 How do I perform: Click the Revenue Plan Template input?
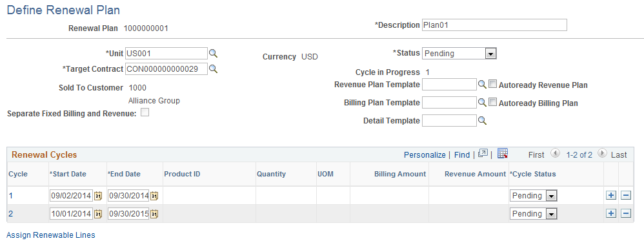[449, 85]
